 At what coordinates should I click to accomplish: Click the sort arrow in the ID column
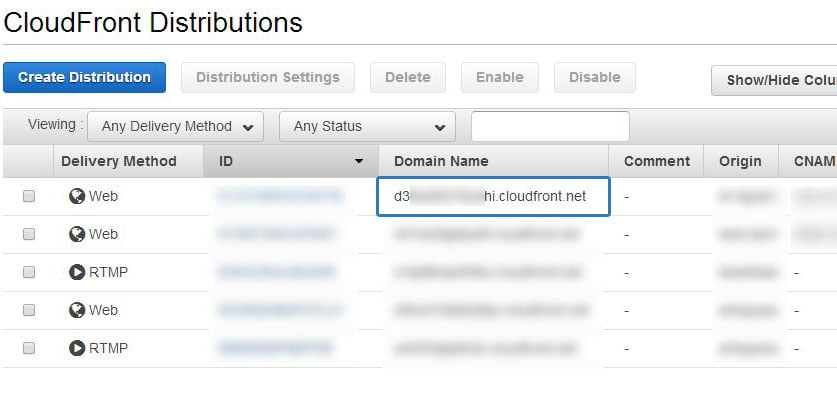pyautogui.click(x=359, y=161)
